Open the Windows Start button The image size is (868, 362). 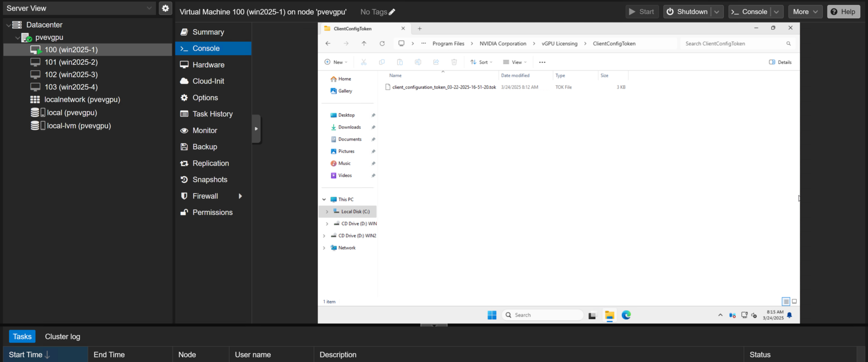[x=492, y=315]
